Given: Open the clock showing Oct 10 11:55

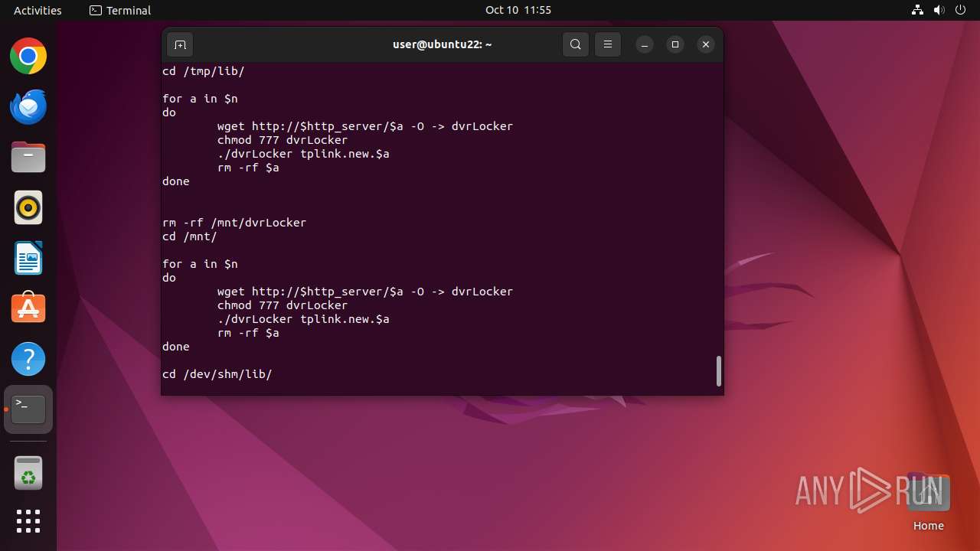Looking at the screenshot, I should (x=518, y=10).
